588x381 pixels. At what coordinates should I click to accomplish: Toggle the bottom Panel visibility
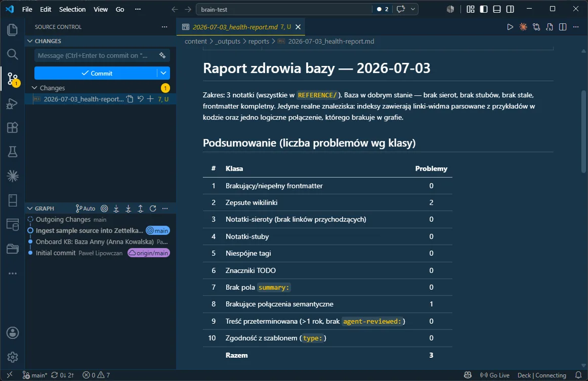click(x=497, y=9)
